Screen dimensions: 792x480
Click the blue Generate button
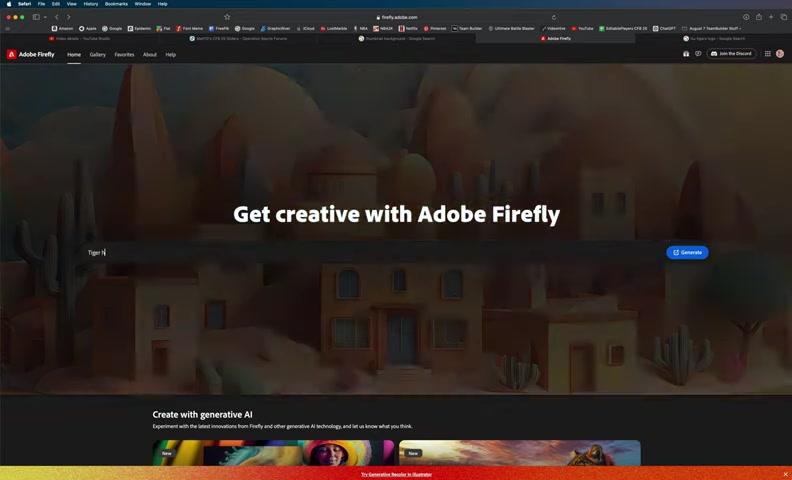point(687,252)
